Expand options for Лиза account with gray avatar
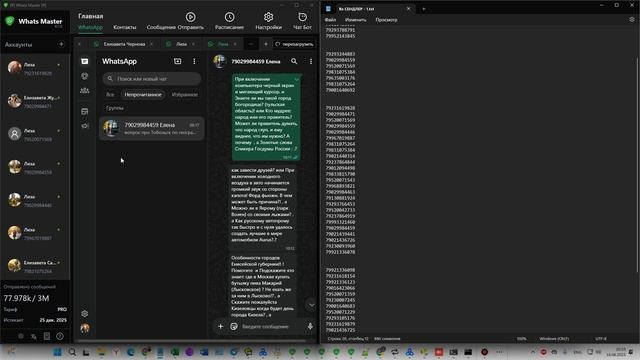This screenshot has height=360, width=640. 59,131
